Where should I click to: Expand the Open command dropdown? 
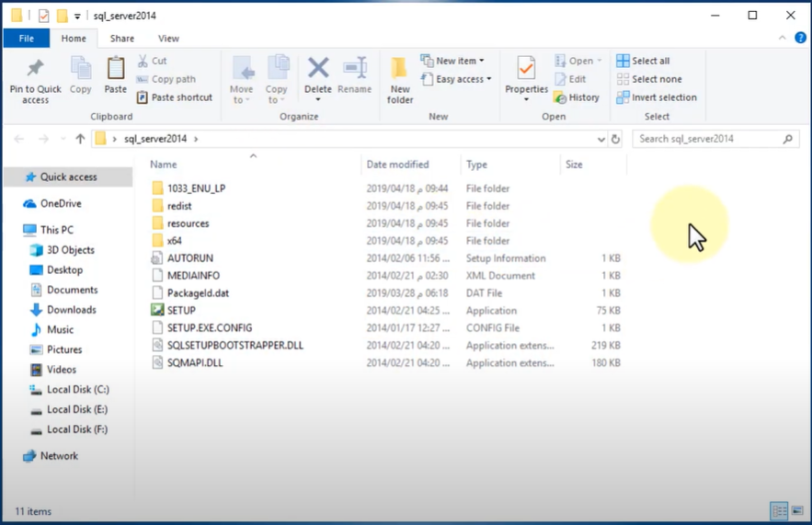coord(600,61)
